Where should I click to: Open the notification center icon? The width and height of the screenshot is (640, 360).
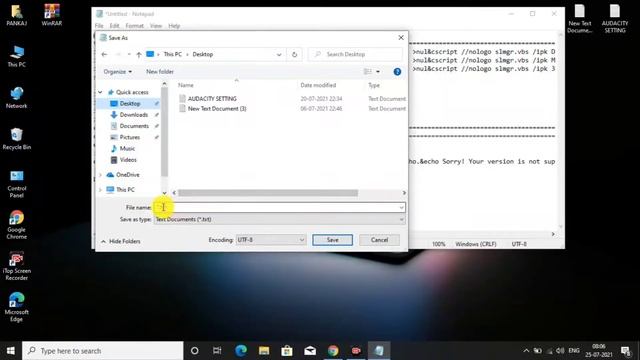tap(625, 351)
